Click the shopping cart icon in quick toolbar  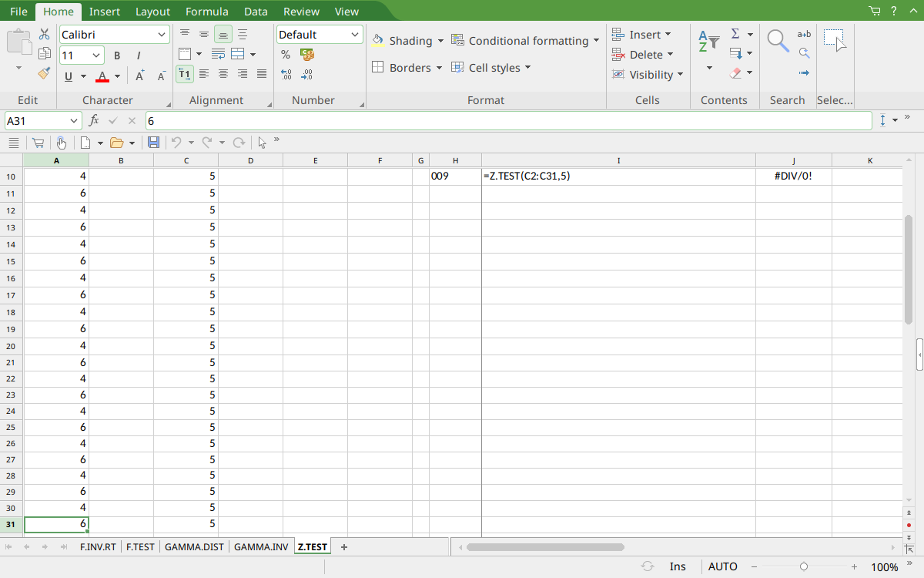[x=38, y=143]
